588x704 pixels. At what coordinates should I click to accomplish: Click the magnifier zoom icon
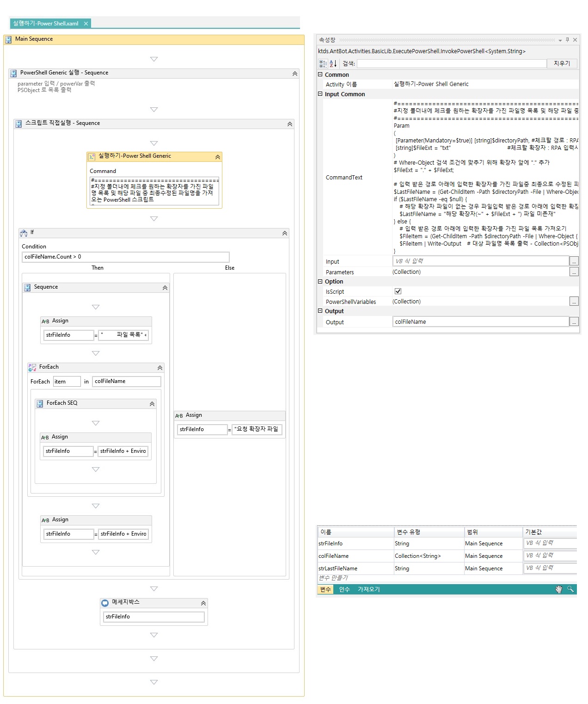[x=570, y=589]
